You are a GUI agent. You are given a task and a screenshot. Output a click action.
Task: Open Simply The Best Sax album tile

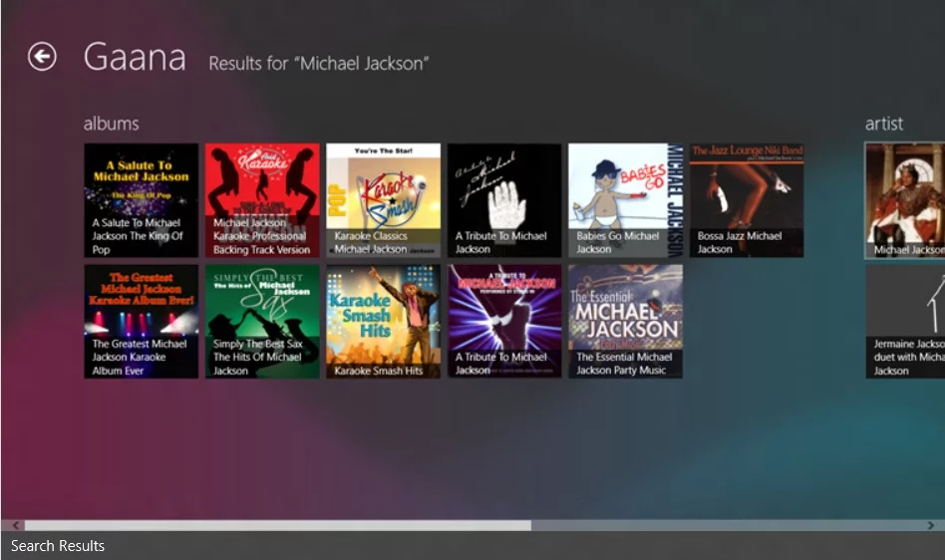click(262, 322)
